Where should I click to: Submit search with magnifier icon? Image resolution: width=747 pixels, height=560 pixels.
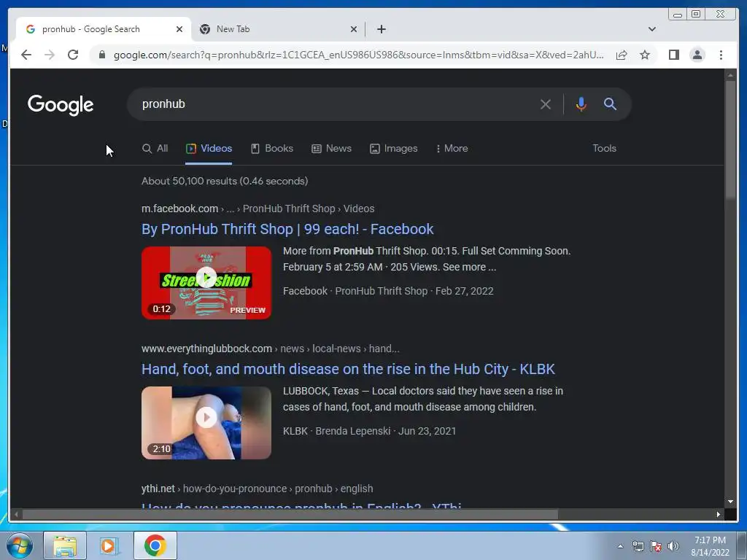[x=611, y=104]
